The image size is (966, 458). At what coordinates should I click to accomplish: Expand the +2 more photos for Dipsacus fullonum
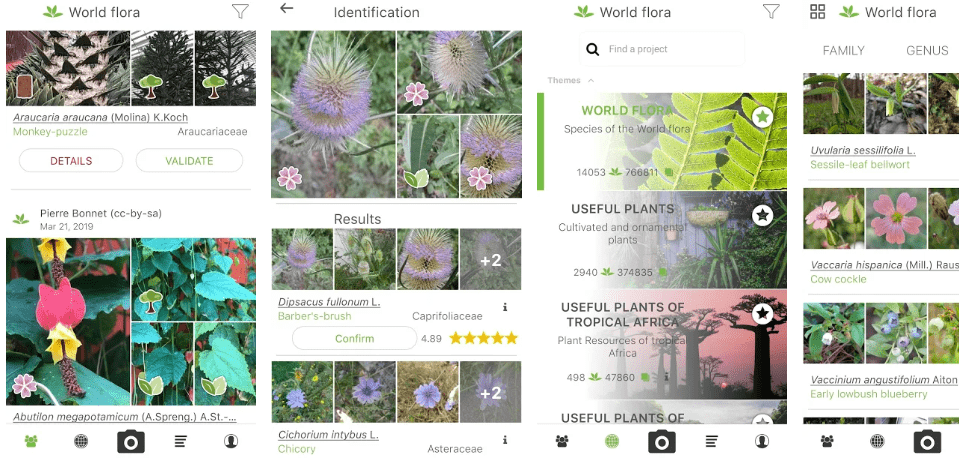tap(490, 260)
